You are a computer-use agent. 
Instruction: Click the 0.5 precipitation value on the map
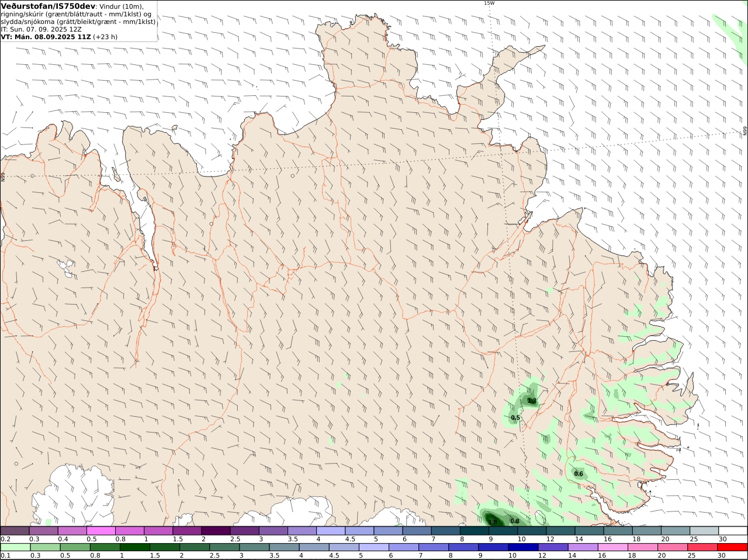point(515,418)
